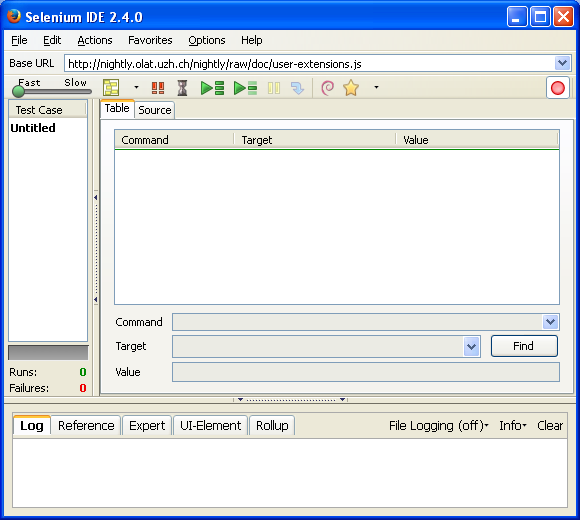This screenshot has height=520, width=580.
Task: Expand the Command dropdown arrow
Action: click(550, 322)
